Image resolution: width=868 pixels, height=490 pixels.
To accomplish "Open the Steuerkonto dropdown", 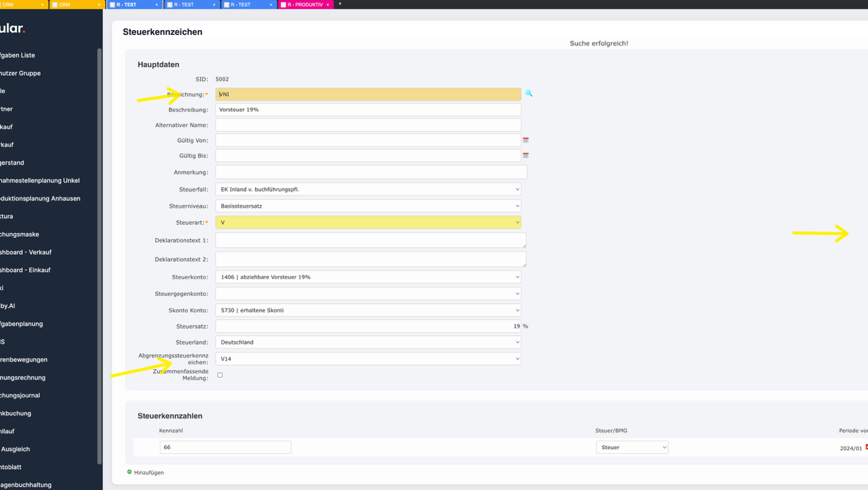I will point(368,277).
